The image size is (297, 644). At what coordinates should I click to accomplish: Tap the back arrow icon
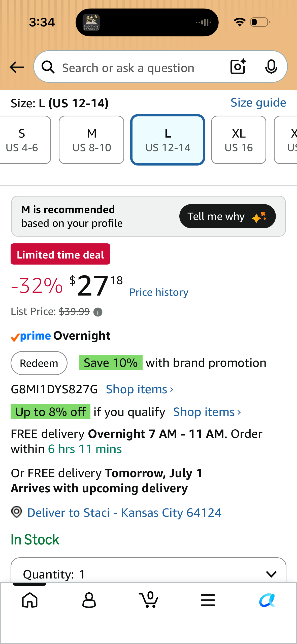click(x=17, y=67)
